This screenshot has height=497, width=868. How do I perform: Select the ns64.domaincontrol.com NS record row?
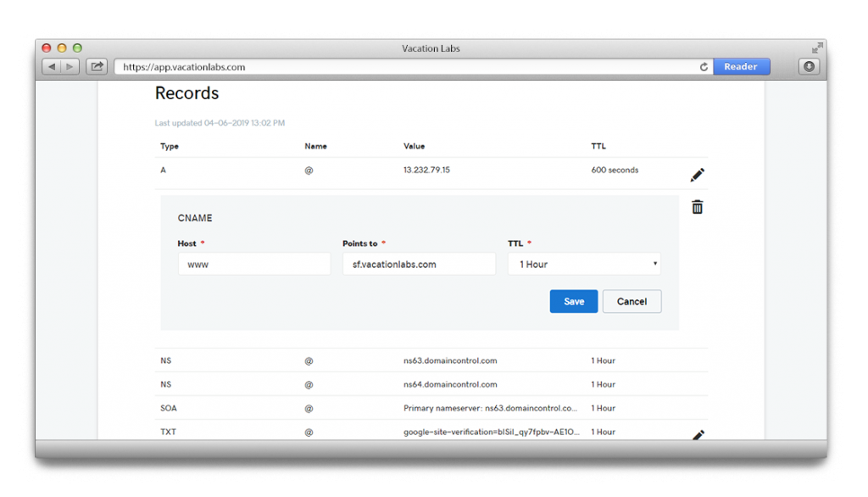[450, 384]
